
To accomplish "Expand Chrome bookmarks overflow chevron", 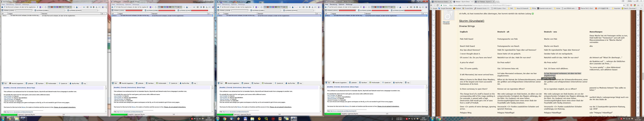I will pos(641,8).
